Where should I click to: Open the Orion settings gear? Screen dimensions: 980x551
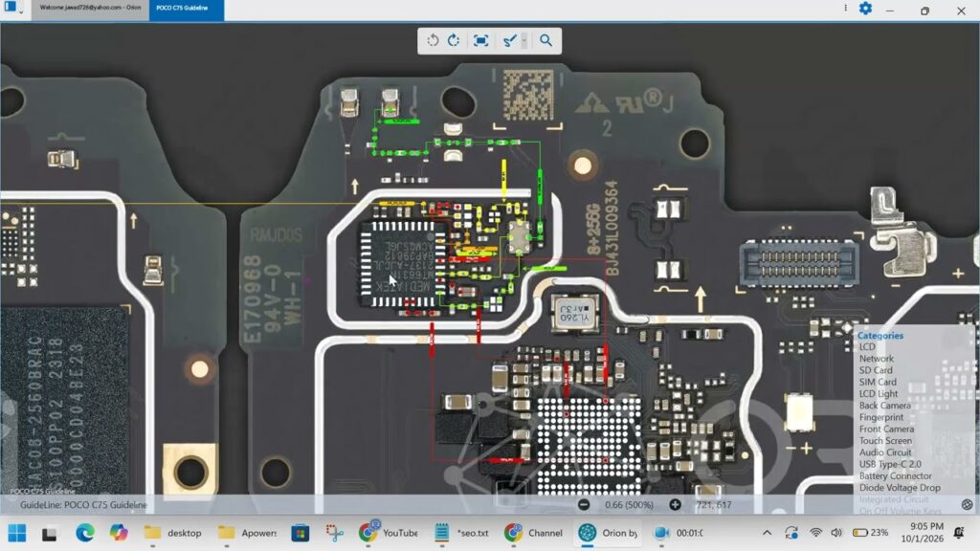click(865, 8)
